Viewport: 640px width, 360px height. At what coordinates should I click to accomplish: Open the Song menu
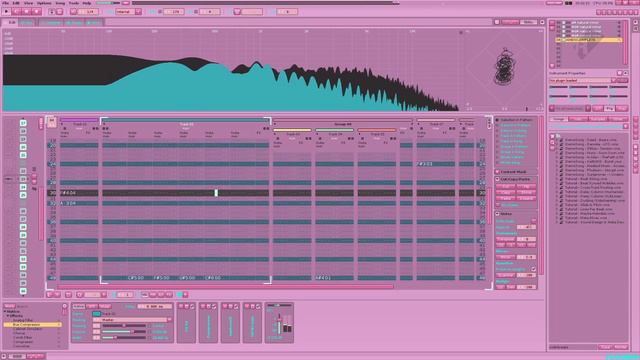click(x=60, y=3)
